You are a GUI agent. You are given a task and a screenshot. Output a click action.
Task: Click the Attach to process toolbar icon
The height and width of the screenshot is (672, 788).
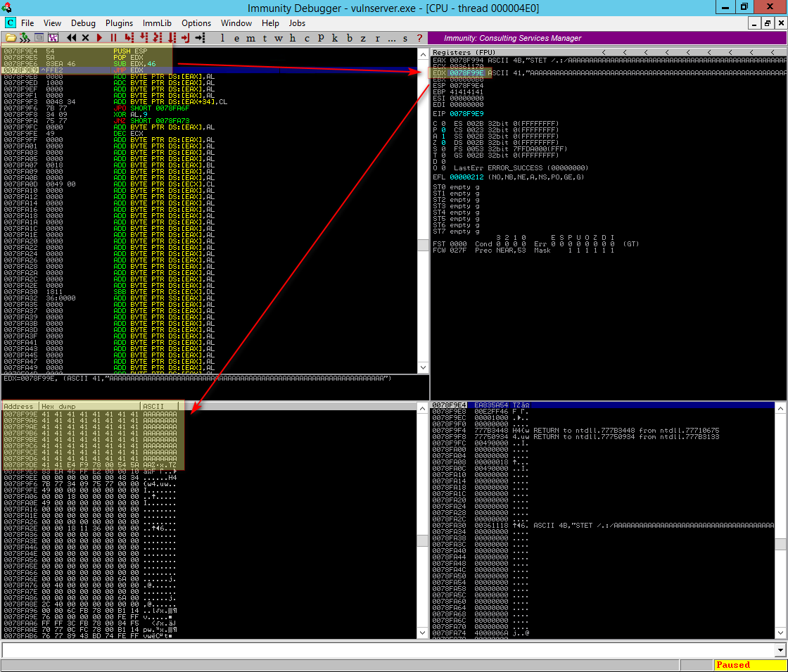click(x=25, y=38)
